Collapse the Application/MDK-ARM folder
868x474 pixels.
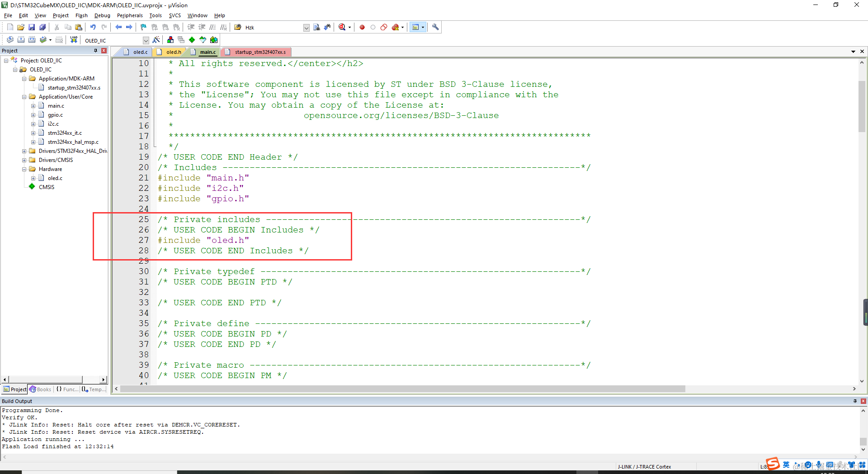(24, 79)
